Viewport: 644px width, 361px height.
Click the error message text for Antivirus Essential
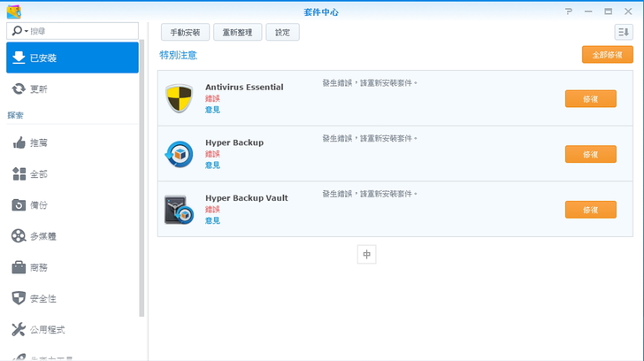click(x=370, y=83)
